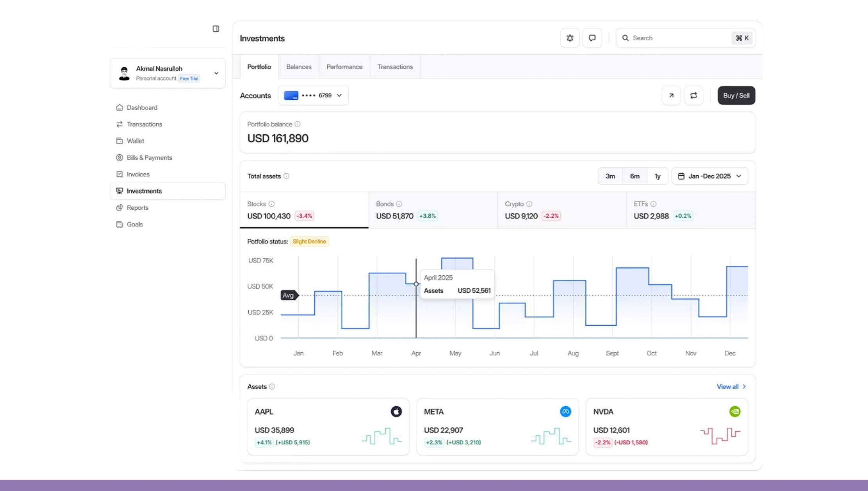
Task: Select the 1y time range
Action: pos(658,176)
